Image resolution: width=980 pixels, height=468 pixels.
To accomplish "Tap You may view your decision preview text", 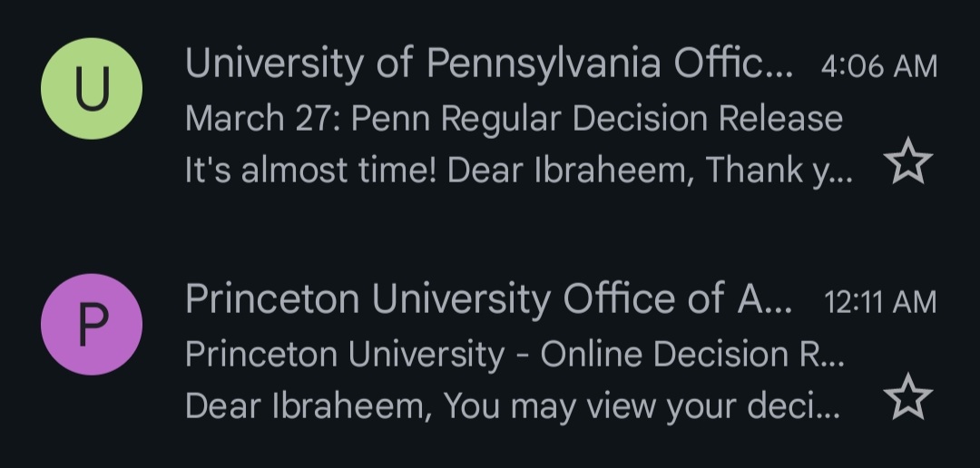I will point(641,406).
